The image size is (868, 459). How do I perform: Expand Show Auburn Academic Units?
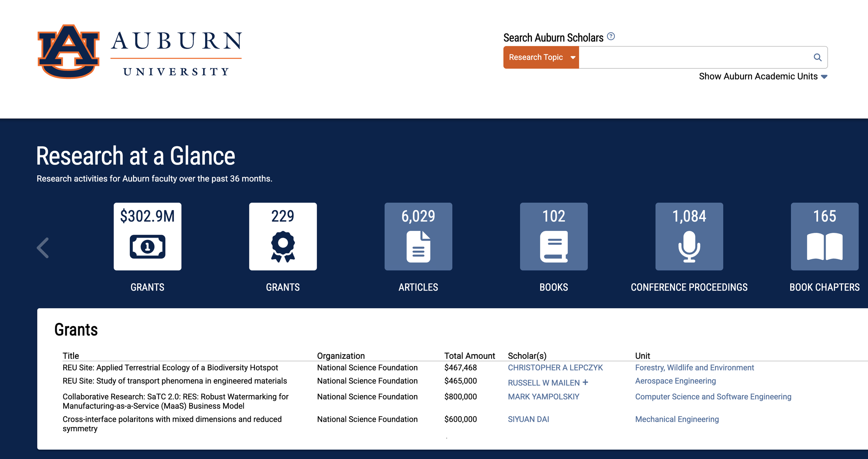pos(763,76)
